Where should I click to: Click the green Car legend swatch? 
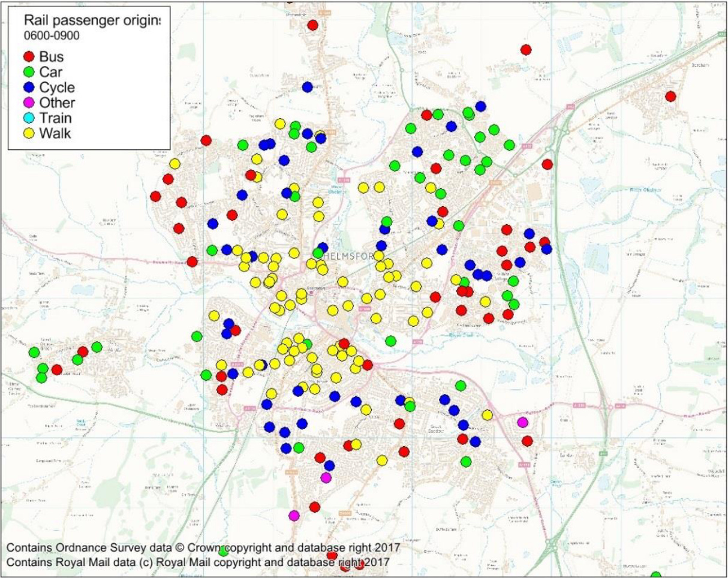28,72
